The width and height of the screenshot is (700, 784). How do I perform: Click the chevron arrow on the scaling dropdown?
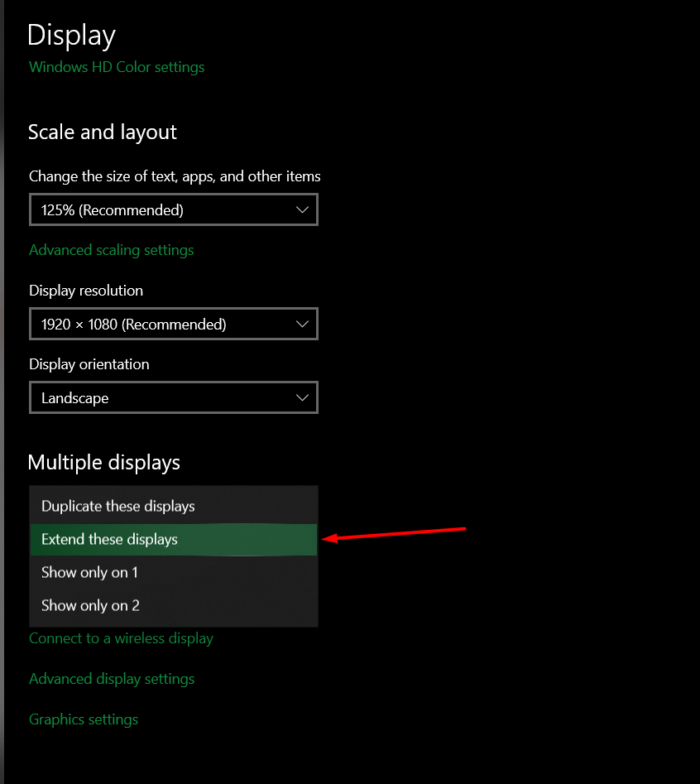302,210
